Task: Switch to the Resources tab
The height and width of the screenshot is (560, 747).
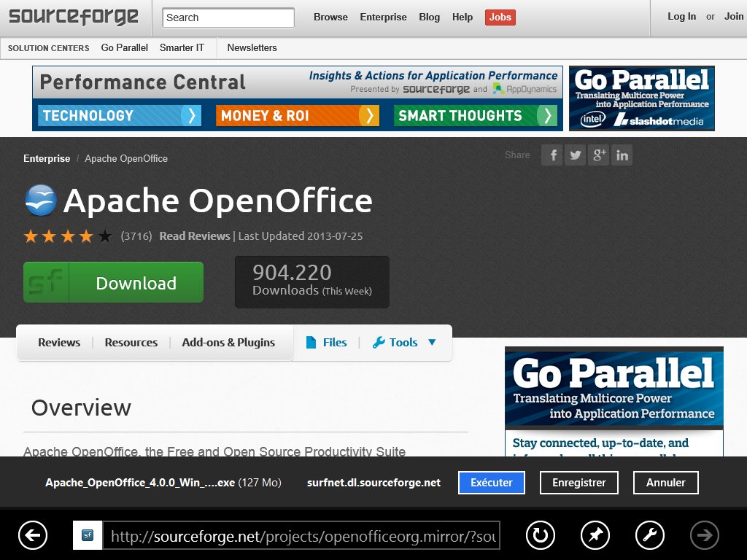Action: [x=131, y=343]
